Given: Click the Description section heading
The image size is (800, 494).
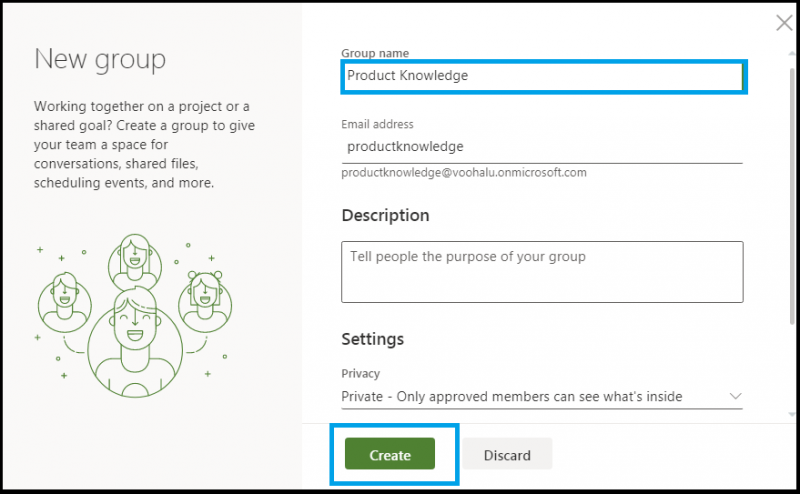Looking at the screenshot, I should (385, 215).
